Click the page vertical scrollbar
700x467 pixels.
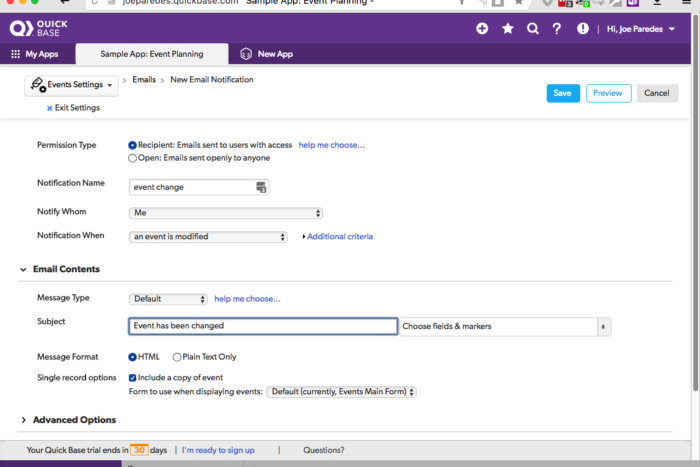696,201
